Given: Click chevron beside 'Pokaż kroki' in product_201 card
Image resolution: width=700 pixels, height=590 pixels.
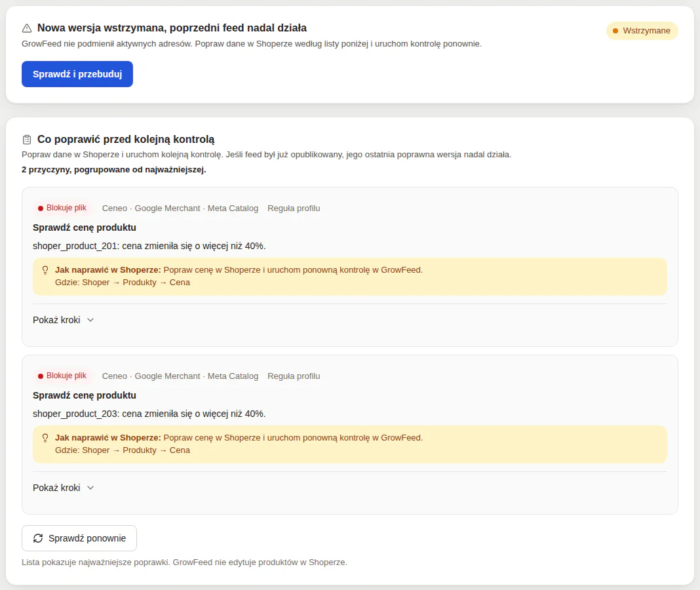Looking at the screenshot, I should tap(90, 320).
